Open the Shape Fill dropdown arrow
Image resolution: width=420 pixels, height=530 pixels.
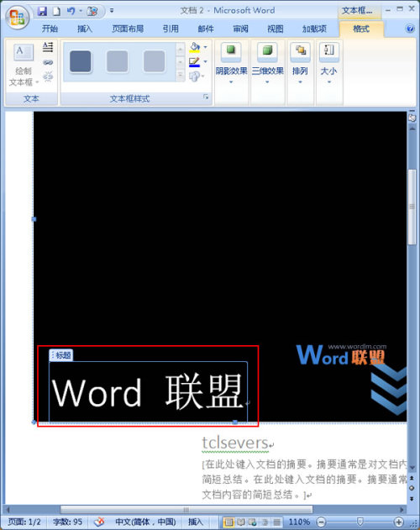(205, 47)
